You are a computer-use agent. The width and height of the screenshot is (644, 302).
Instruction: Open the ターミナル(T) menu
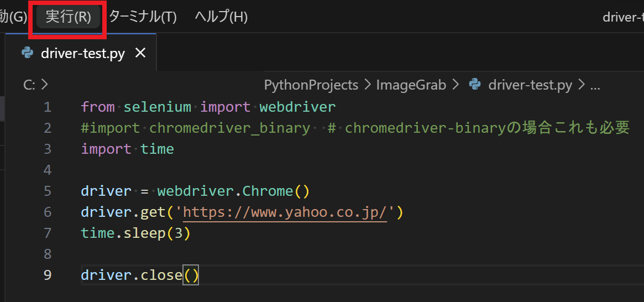click(x=143, y=17)
